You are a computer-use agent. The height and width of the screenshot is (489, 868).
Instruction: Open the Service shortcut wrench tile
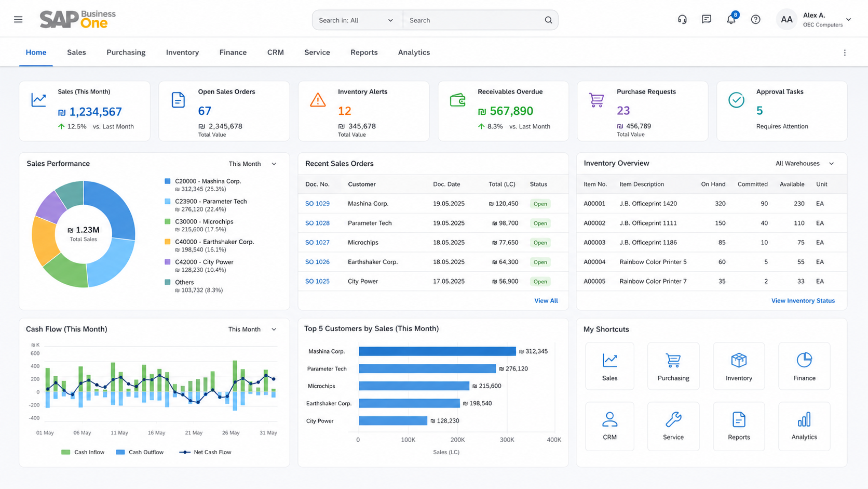(673, 426)
